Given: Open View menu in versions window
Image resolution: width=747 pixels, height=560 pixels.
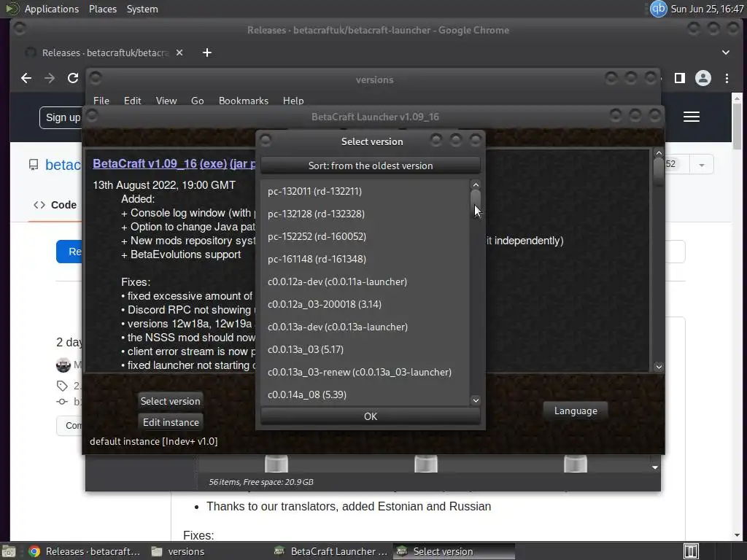Looking at the screenshot, I should pyautogui.click(x=166, y=101).
